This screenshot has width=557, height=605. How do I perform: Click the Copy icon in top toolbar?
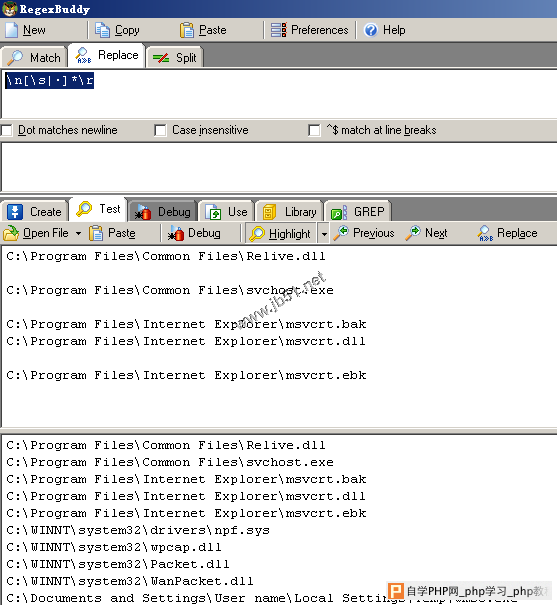pos(103,30)
